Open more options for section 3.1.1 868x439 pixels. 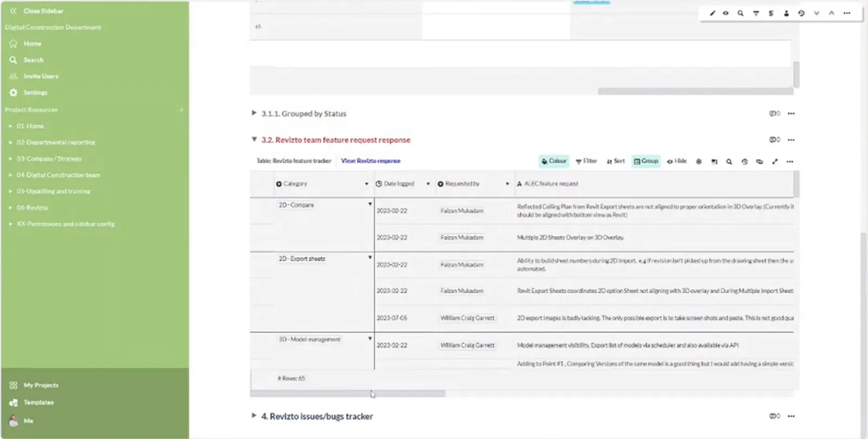pos(791,114)
